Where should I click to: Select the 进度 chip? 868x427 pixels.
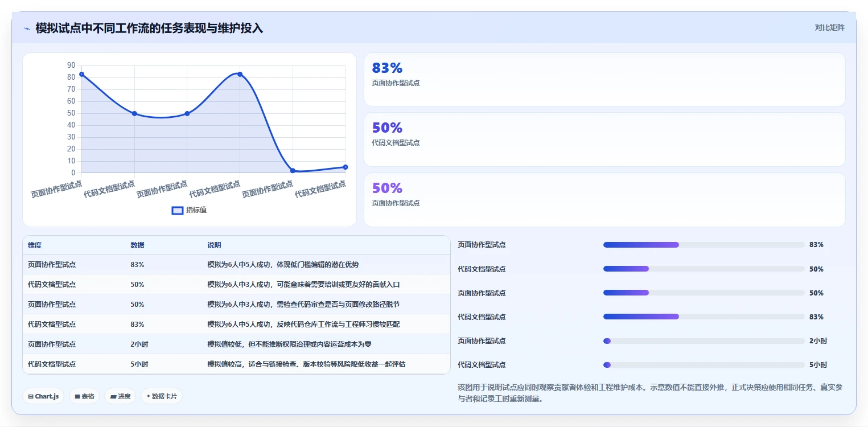(x=120, y=396)
